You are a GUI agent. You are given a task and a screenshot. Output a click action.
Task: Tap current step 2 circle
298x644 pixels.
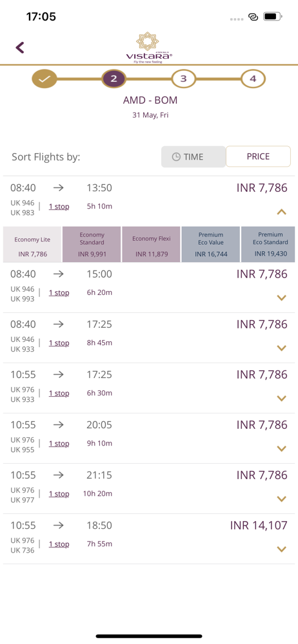(114, 79)
